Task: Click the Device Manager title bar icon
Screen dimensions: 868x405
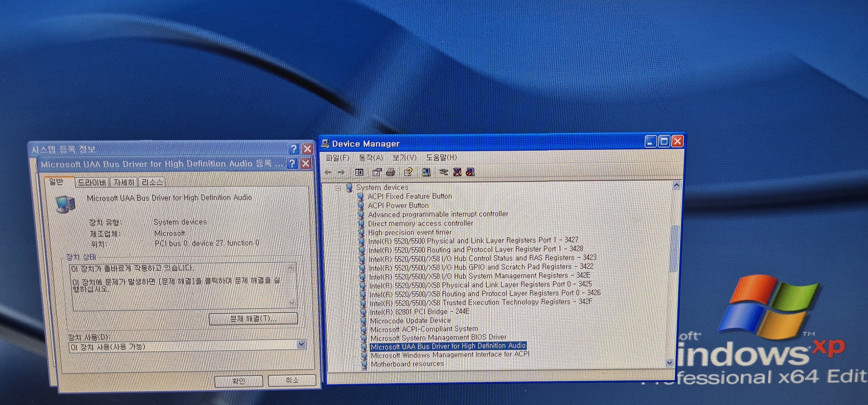Action: click(325, 143)
